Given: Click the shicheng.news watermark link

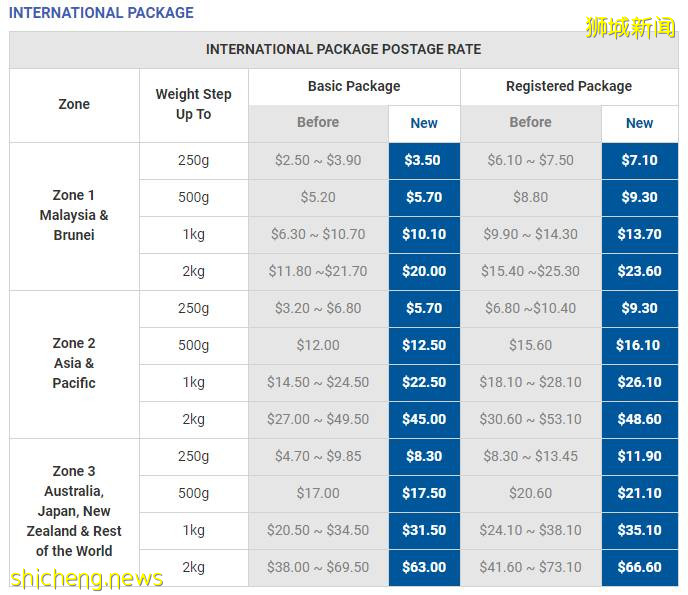Looking at the screenshot, I should coord(86,579).
